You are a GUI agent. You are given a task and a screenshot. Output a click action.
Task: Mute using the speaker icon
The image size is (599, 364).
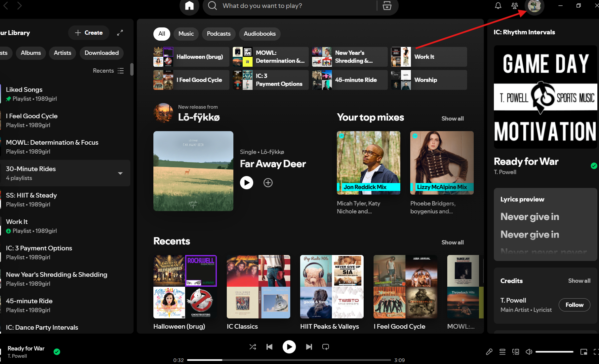click(x=529, y=352)
